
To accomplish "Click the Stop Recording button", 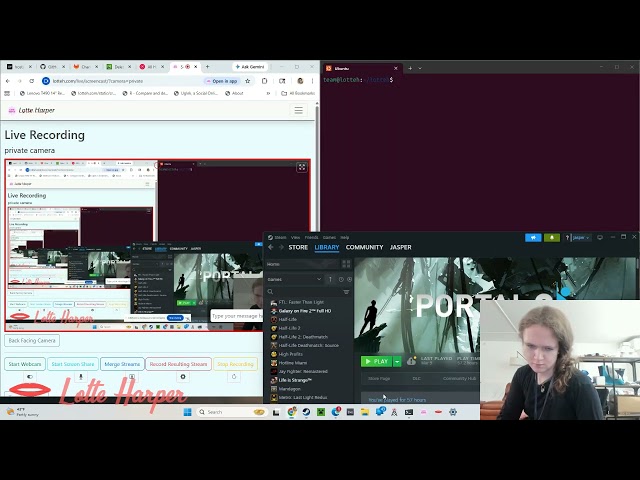I will pyautogui.click(x=235, y=364).
